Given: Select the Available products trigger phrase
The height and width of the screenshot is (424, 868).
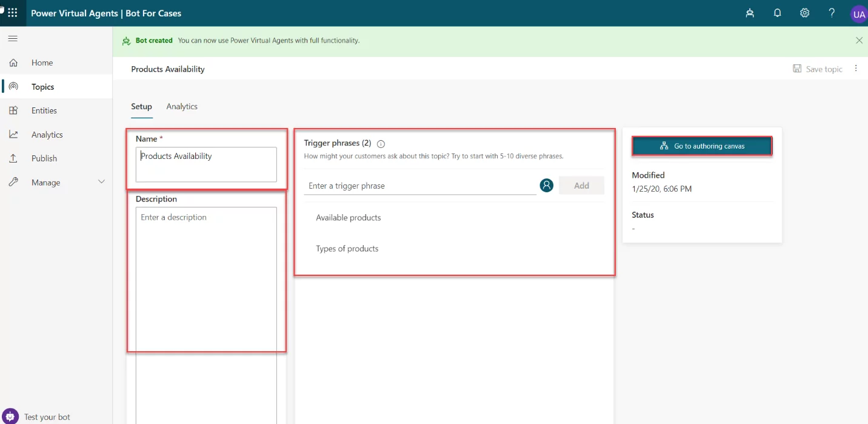Looking at the screenshot, I should point(349,218).
